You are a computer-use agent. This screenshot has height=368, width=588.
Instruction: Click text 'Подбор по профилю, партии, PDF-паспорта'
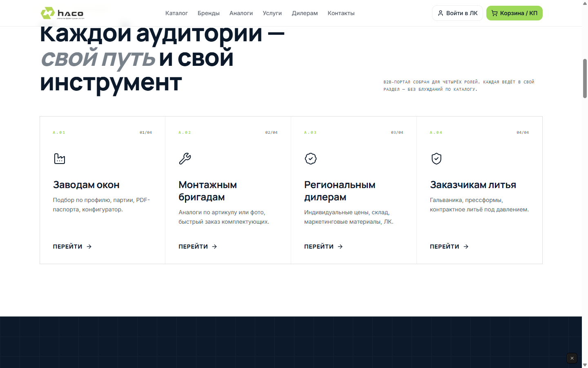tap(101, 205)
